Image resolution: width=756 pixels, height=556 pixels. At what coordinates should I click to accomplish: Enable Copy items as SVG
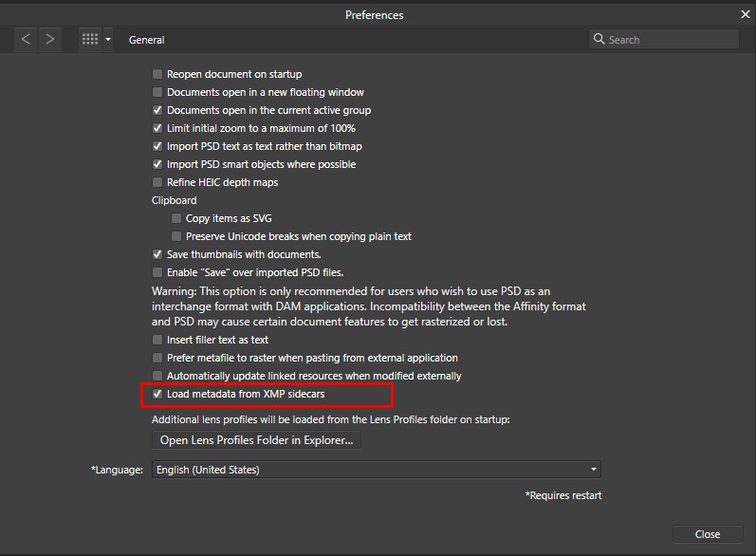click(176, 218)
